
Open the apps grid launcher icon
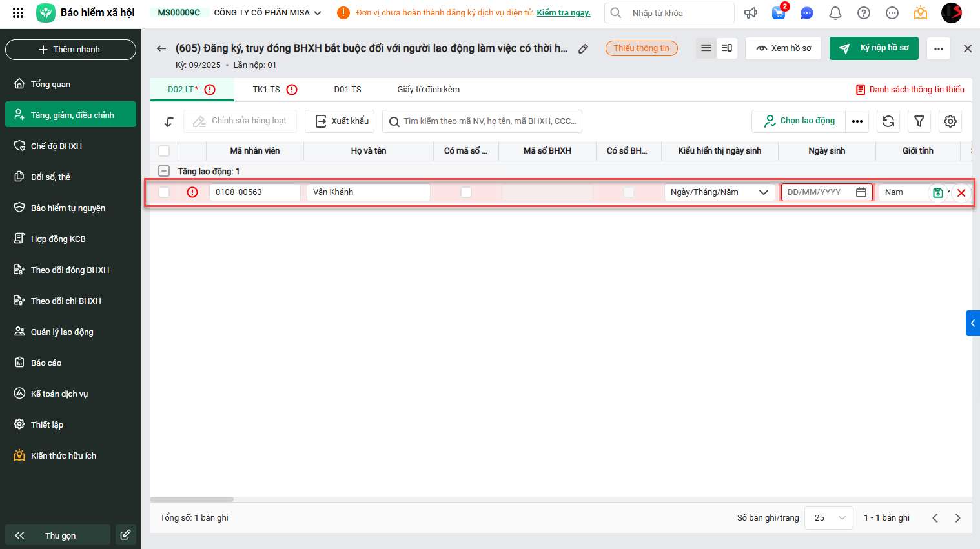pyautogui.click(x=18, y=13)
